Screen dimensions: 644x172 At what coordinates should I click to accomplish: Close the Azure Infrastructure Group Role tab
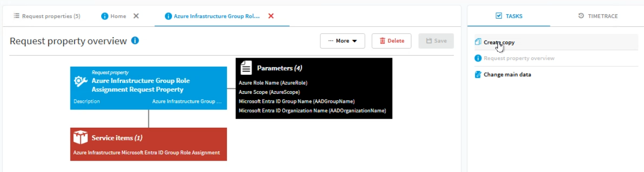click(x=271, y=16)
